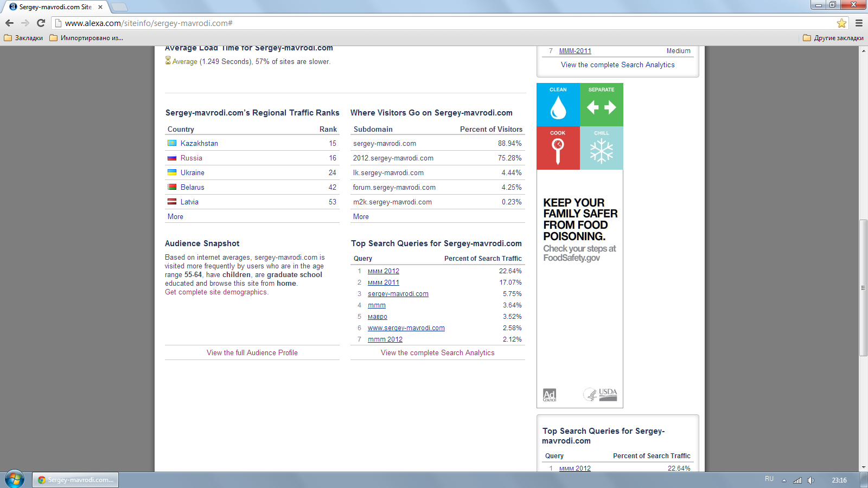868x488 pixels.
Task: Open the мавро query link
Action: coord(378,317)
